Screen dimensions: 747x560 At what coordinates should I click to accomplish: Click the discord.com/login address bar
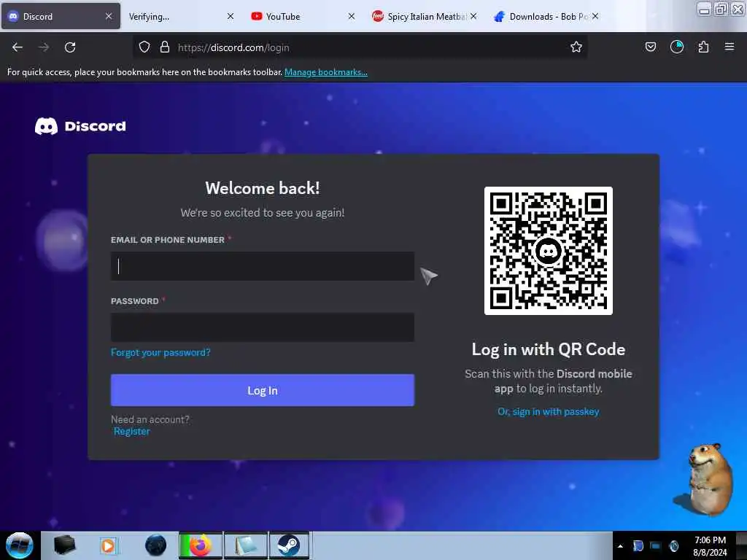click(x=360, y=47)
